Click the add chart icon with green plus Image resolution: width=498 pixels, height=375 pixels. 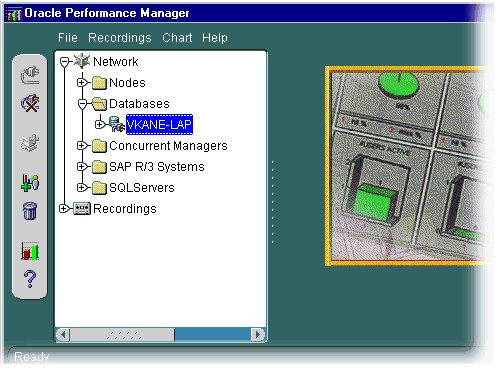30,183
